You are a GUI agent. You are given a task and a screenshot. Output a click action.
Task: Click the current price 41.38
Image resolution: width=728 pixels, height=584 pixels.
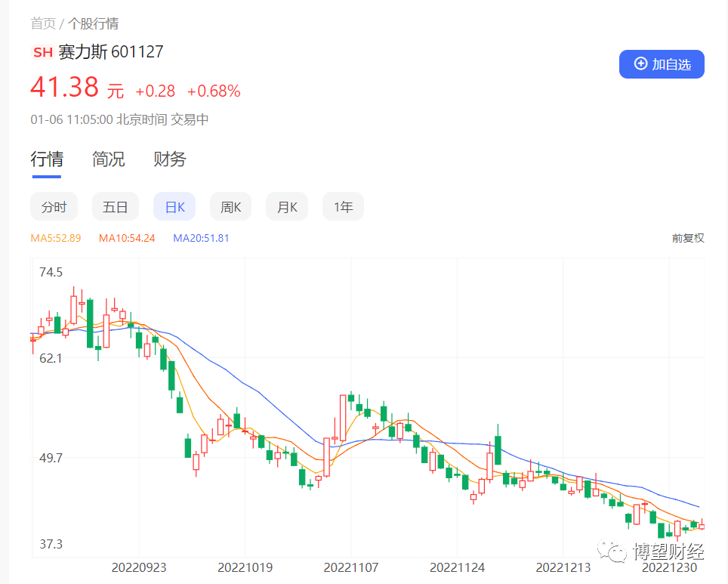coord(64,87)
